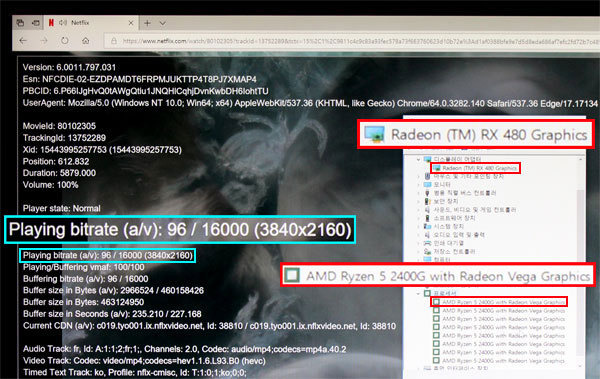Screen dimensions: 600x379
Task: Click the audio input/output category icon
Action: [427, 235]
